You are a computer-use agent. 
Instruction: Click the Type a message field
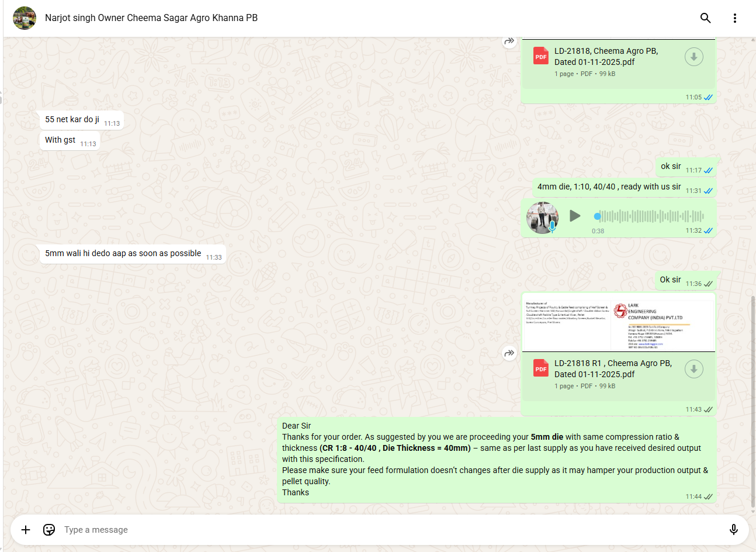pyautogui.click(x=351, y=530)
